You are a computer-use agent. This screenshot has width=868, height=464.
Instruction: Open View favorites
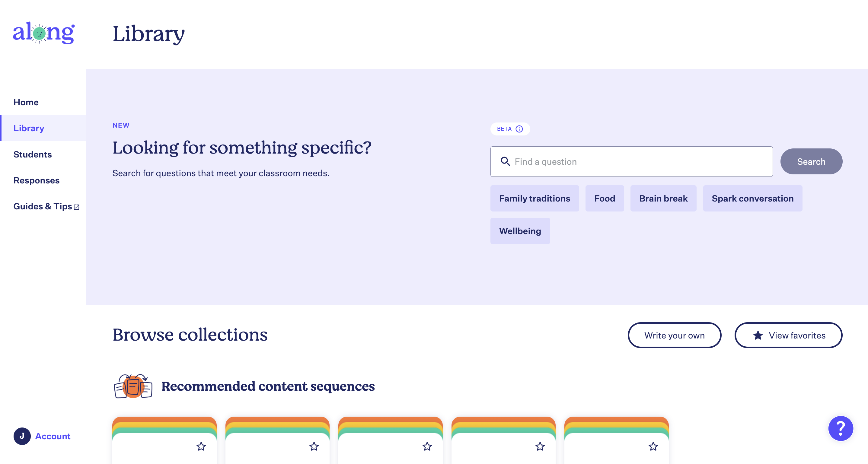pos(788,335)
